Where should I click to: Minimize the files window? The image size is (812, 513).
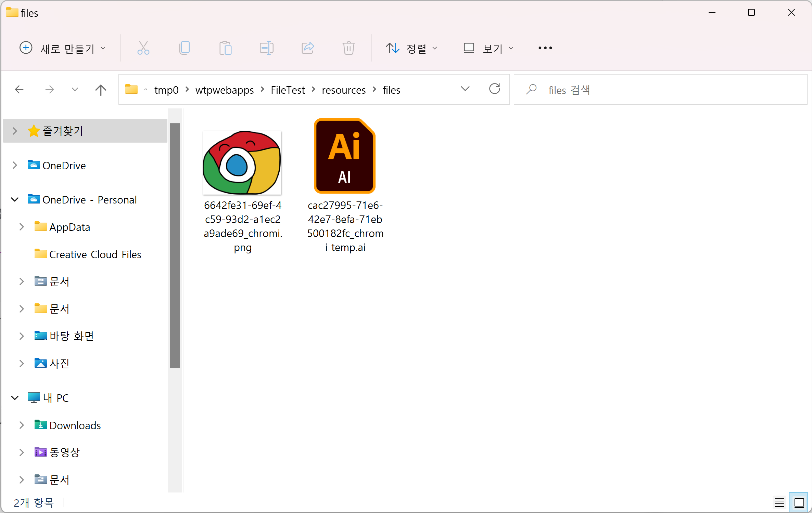(x=712, y=13)
